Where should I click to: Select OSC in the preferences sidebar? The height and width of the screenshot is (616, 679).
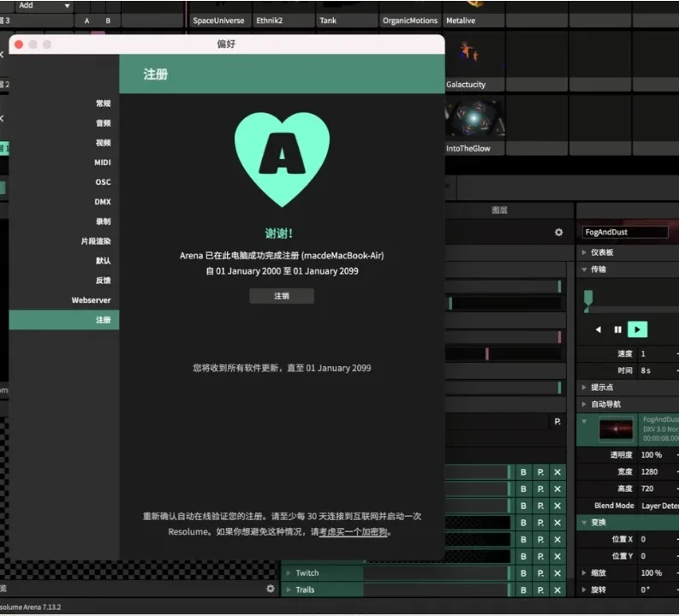pos(103,182)
